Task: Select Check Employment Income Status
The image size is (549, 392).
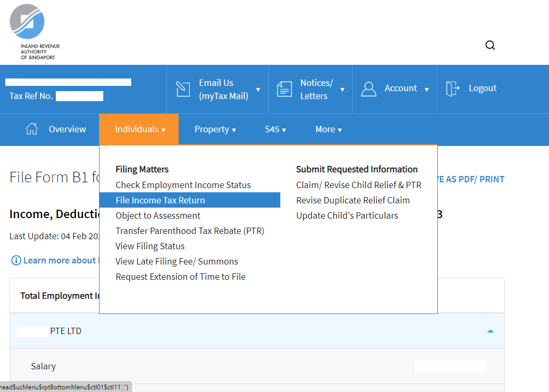Action: point(183,185)
